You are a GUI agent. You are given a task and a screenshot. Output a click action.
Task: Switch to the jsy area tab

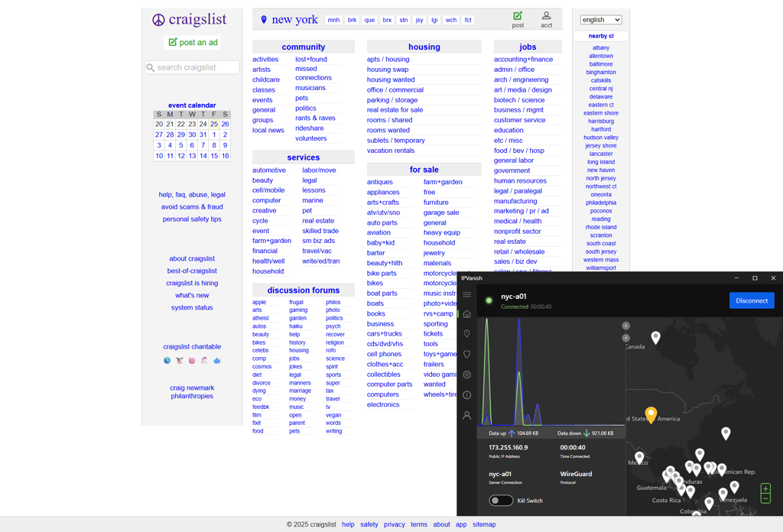point(420,20)
